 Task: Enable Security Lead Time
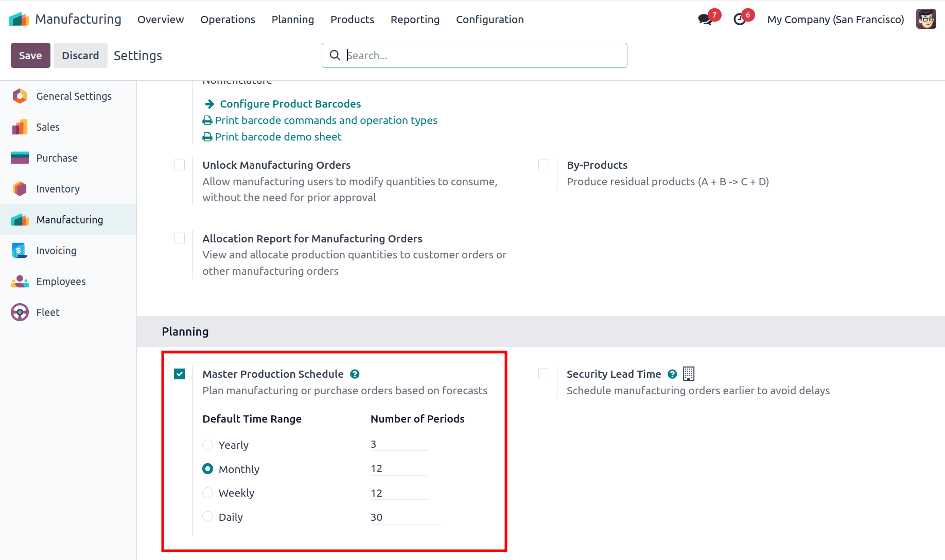click(544, 374)
